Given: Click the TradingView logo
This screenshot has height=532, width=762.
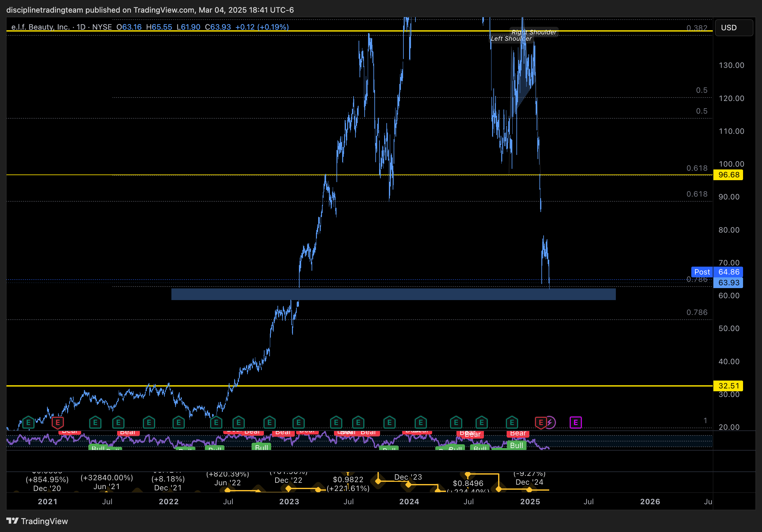Looking at the screenshot, I should click(37, 521).
